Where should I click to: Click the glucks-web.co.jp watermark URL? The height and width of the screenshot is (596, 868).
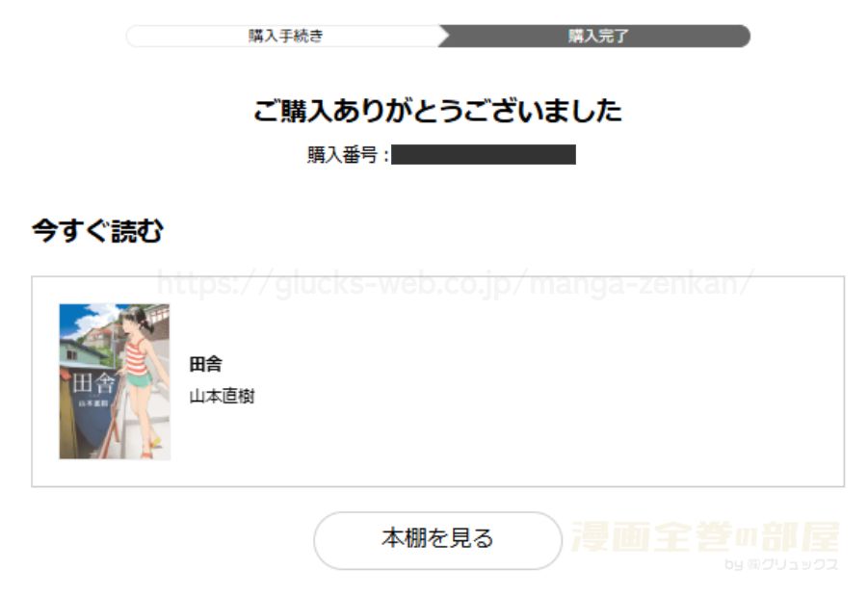(455, 284)
